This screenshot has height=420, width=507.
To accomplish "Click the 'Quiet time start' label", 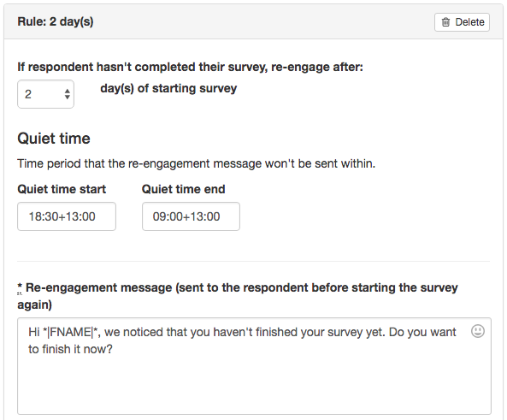I will (x=62, y=189).
